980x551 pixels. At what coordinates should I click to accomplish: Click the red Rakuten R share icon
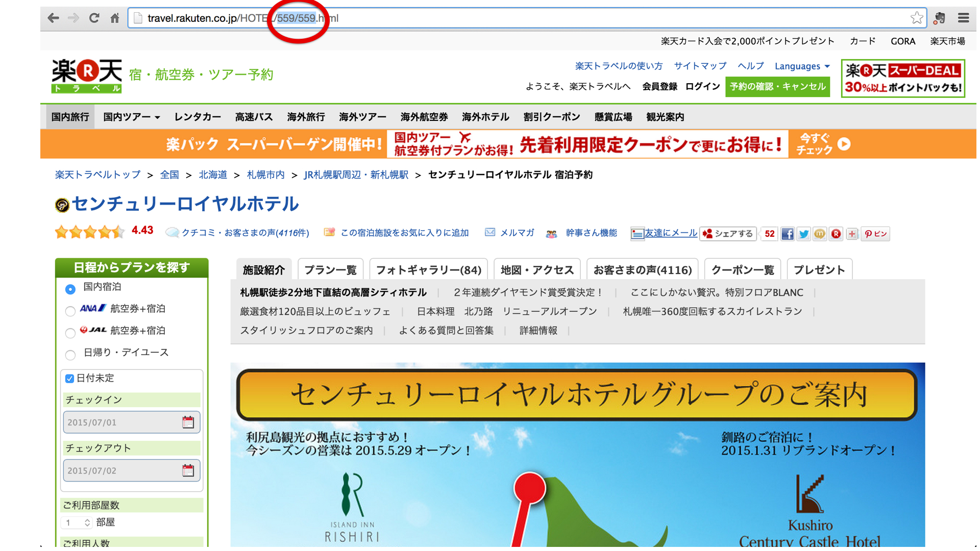[x=836, y=234]
